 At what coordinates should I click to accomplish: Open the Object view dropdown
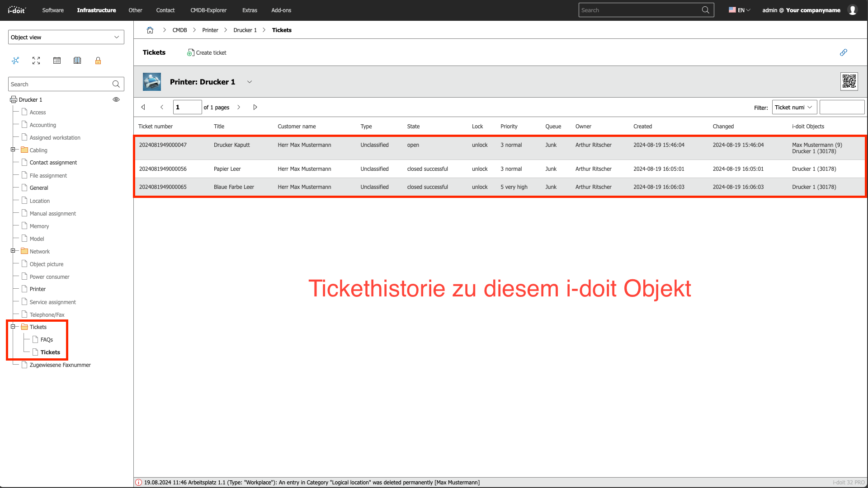click(x=66, y=37)
